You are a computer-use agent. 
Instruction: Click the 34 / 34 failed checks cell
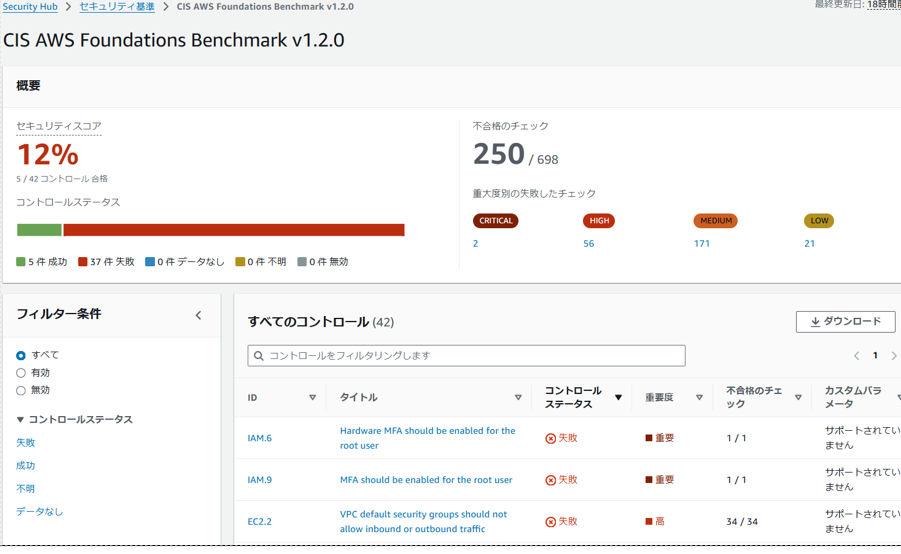pyautogui.click(x=742, y=522)
